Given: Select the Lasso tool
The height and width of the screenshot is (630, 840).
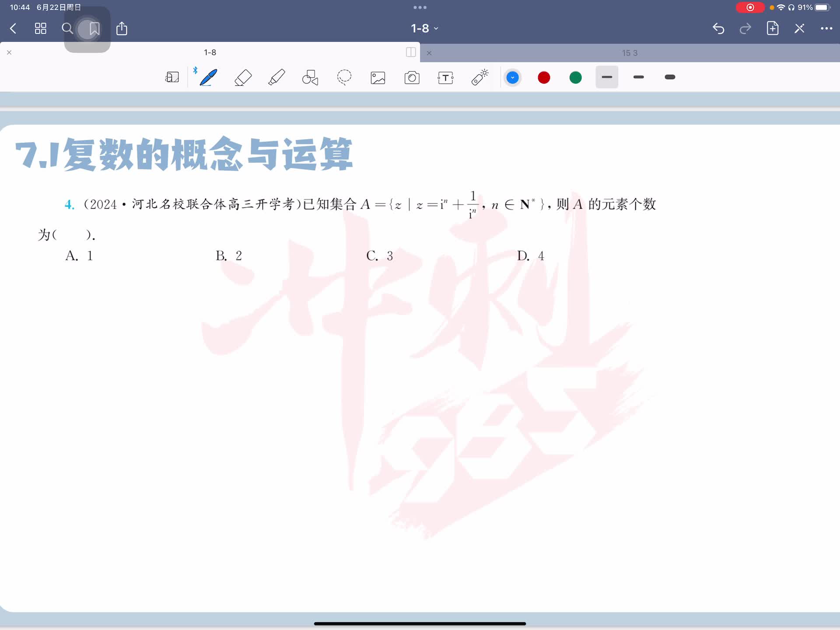Looking at the screenshot, I should coord(344,77).
